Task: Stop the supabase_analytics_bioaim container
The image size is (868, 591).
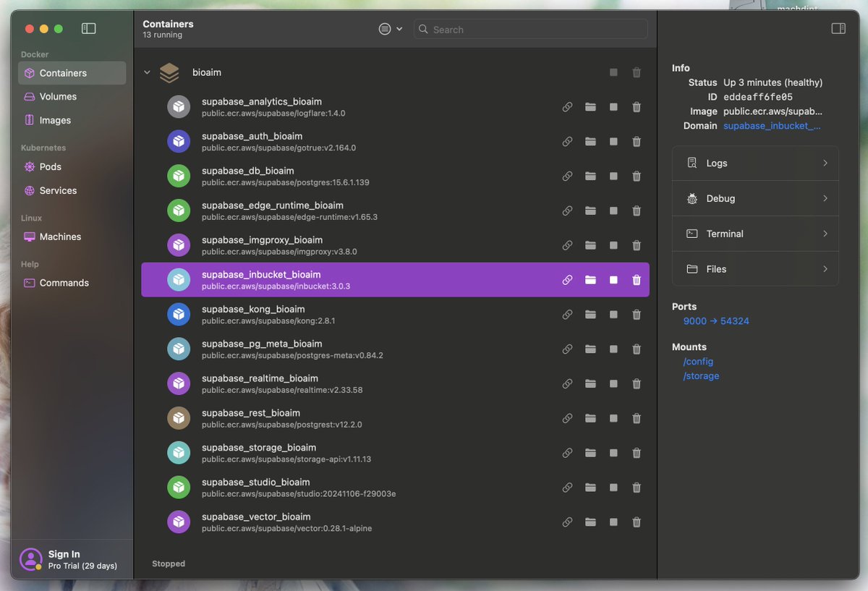Action: point(613,107)
